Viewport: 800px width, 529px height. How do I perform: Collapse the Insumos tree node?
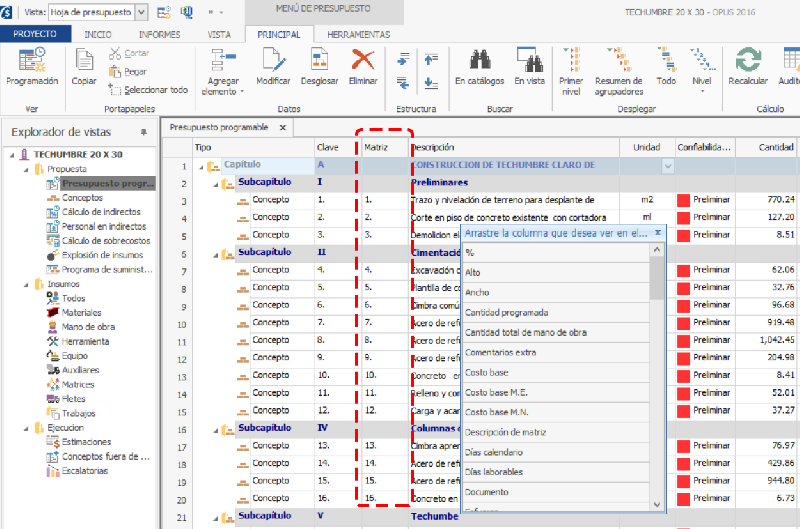pos(24,284)
